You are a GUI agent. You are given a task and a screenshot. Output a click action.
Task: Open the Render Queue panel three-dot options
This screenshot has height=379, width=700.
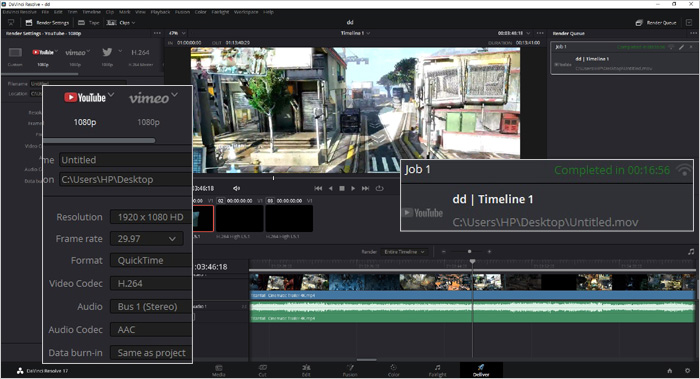[693, 33]
